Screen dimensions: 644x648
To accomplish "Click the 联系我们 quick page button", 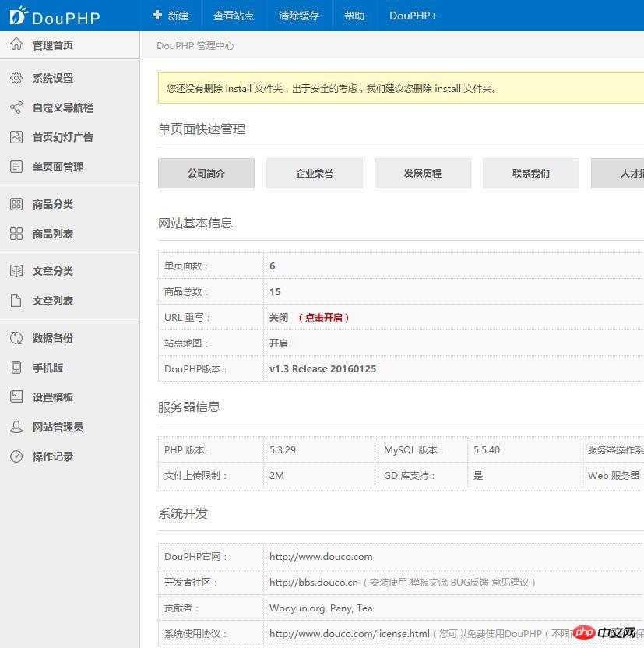I will [531, 174].
